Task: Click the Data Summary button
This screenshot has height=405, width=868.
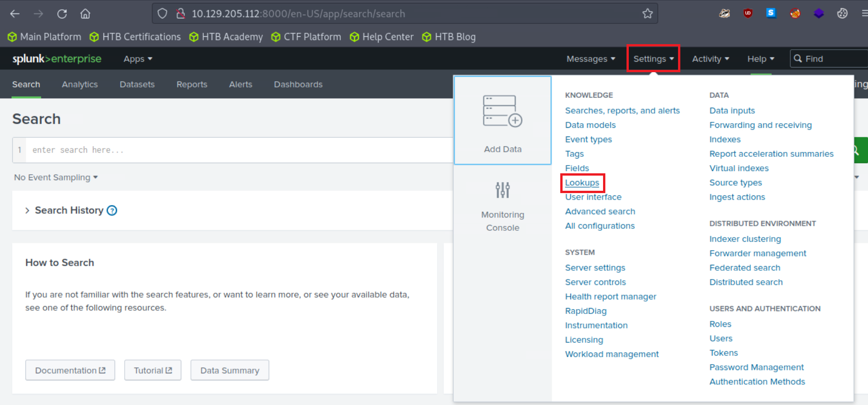Action: (230, 371)
